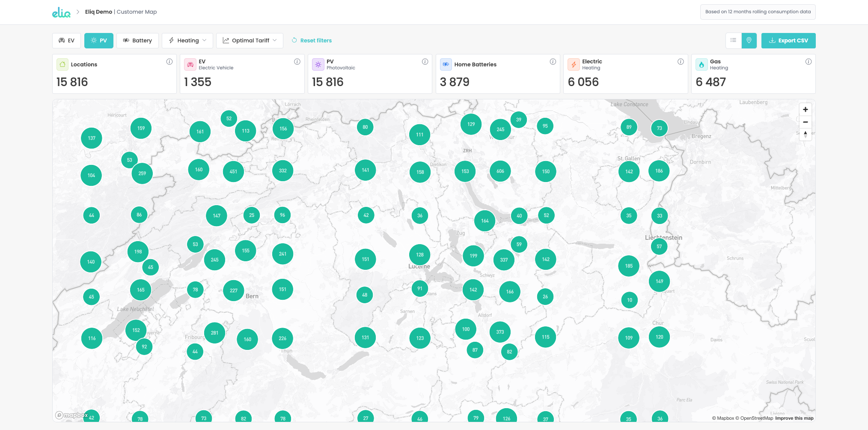
Task: Click the Eliq logo
Action: pos(61,12)
